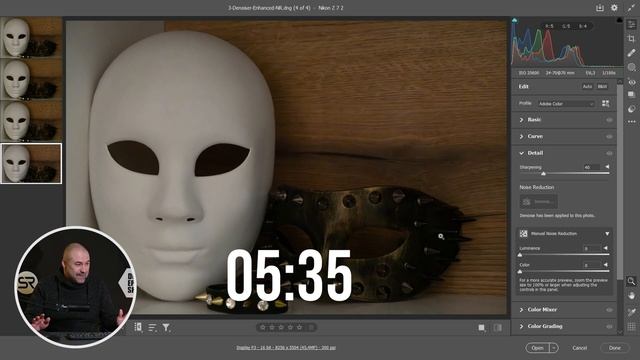The width and height of the screenshot is (640, 360).
Task: Select the fourth highlighted filmstrip thumbnail
Action: pos(31,163)
